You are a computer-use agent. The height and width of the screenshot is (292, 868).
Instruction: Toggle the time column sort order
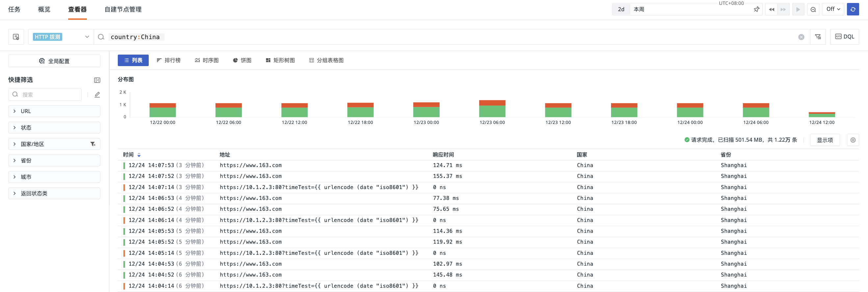pyautogui.click(x=139, y=155)
